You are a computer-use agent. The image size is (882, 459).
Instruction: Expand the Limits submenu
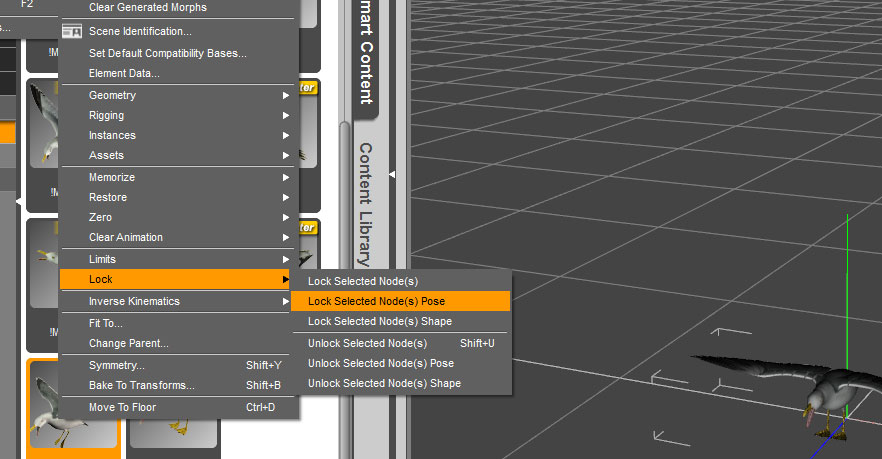point(177,259)
